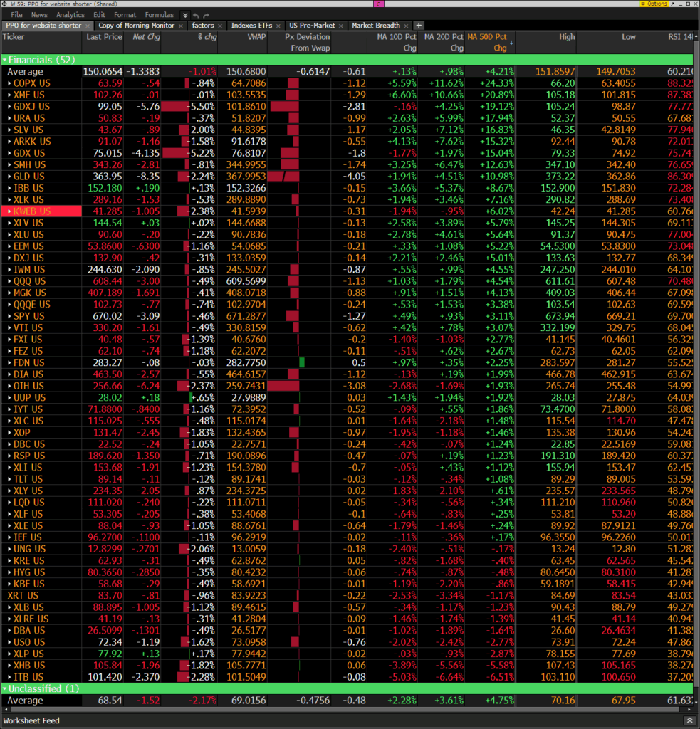Select the highlighted KWEB US ticker
Viewport: 700px width, 729px height.
32,211
